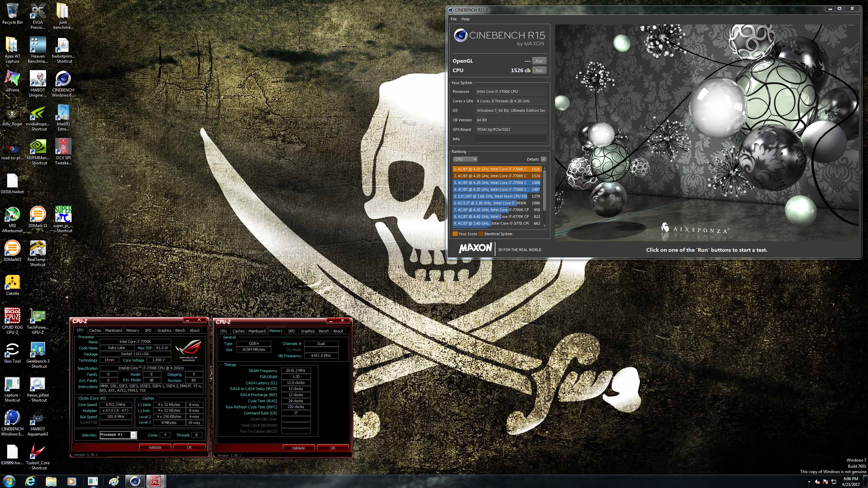Open SPD tab in left CPU-Z window
This screenshot has width=868, height=488.
(x=148, y=330)
